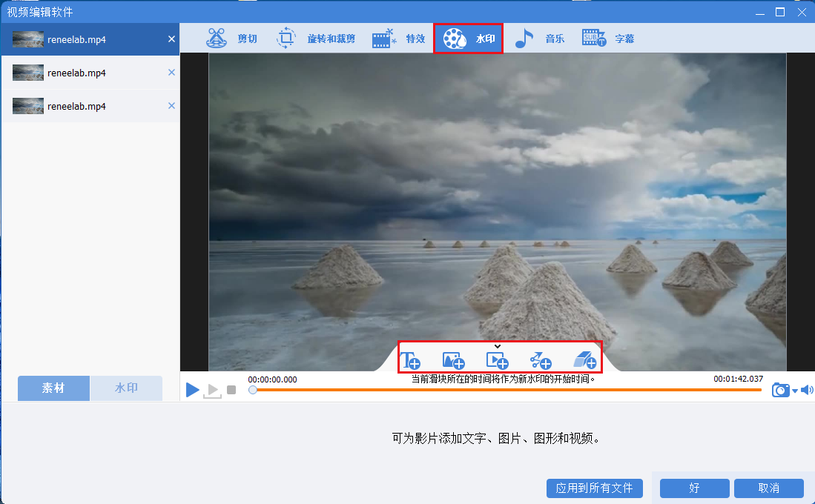Open the 剪切 (cut) tool tab
The image size is (815, 504).
click(232, 39)
